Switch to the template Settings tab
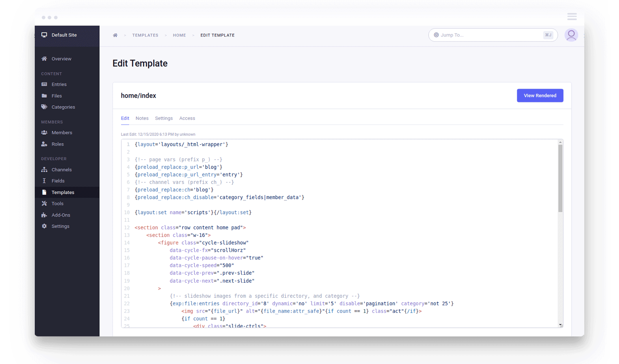 pos(164,118)
